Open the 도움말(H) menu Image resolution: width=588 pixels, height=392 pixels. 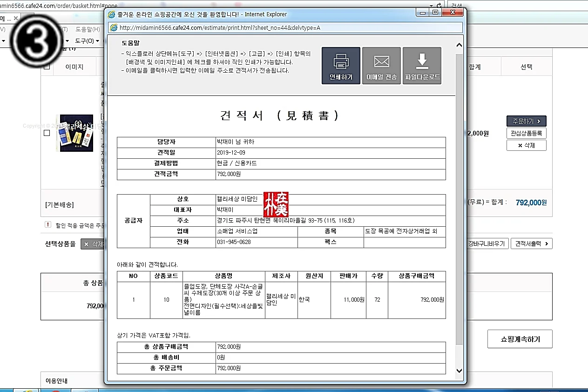pos(88,29)
